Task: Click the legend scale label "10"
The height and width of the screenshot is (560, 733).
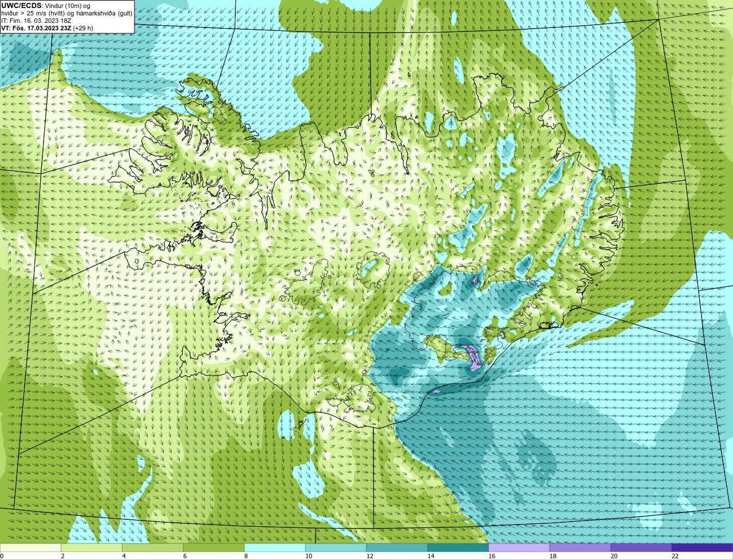Action: click(x=309, y=556)
